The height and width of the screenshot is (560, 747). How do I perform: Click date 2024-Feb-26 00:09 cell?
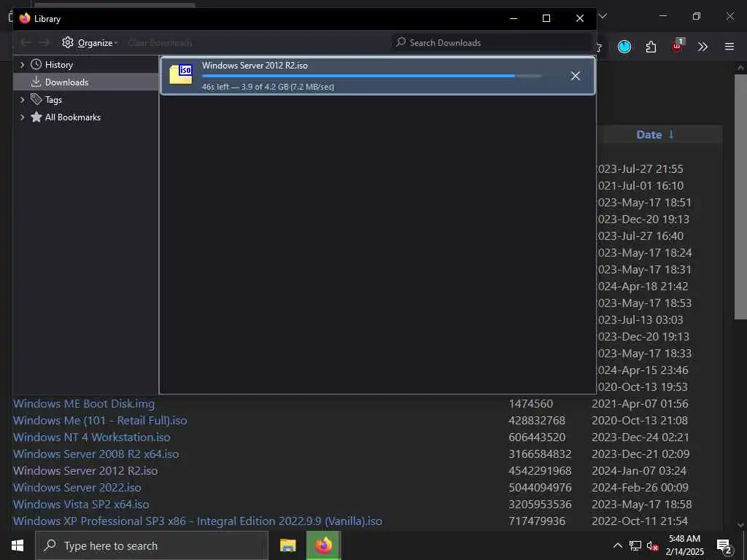point(640,488)
